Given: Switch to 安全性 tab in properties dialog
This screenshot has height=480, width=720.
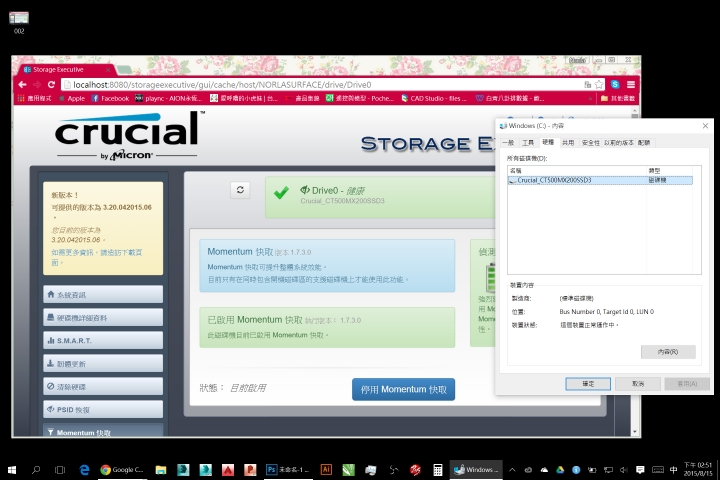Looking at the screenshot, I should pos(591,143).
